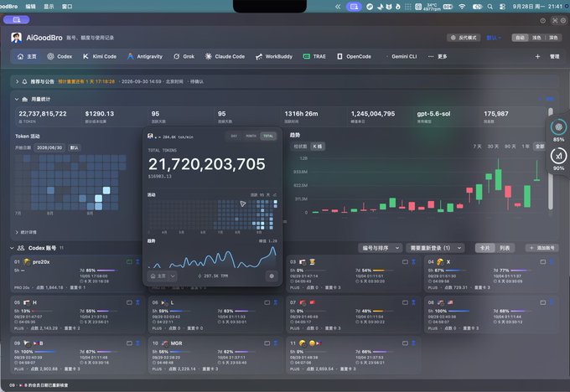570x392 pixels.
Task: Set trend range to 90天
Action: (510, 146)
